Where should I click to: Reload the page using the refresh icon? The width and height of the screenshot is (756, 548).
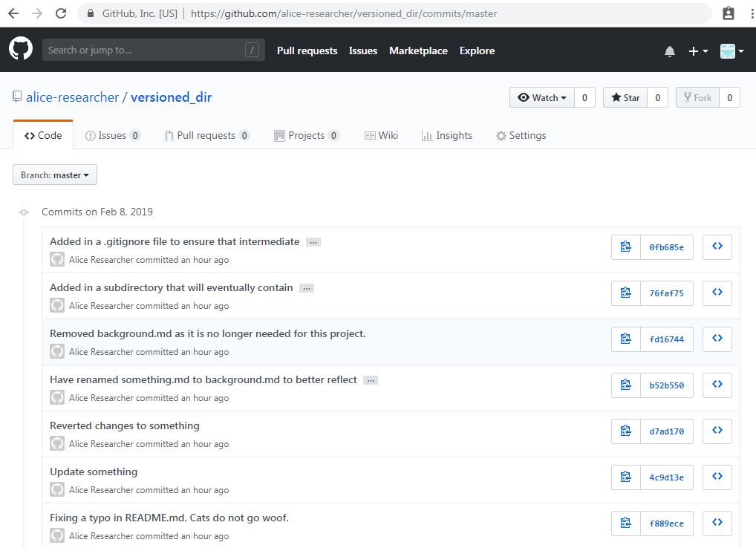(60, 12)
